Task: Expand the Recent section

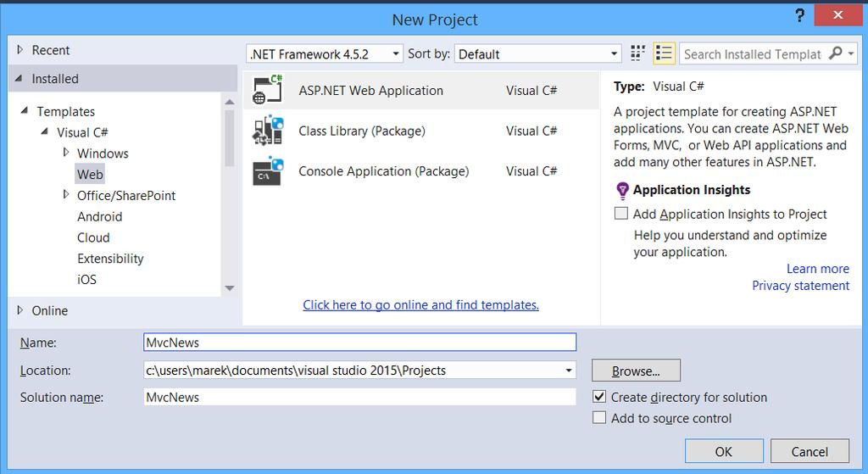Action: tap(20, 50)
